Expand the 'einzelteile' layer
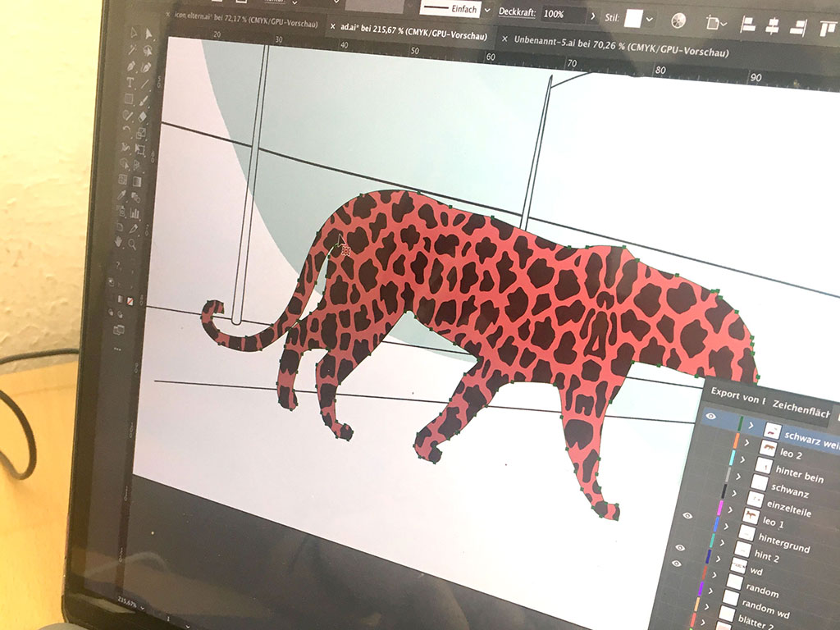 pyautogui.click(x=734, y=493)
